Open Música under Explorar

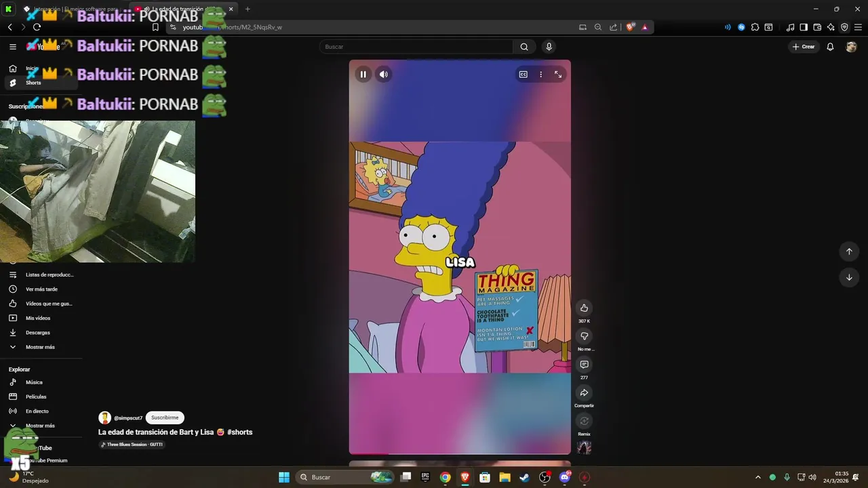tap(42, 382)
